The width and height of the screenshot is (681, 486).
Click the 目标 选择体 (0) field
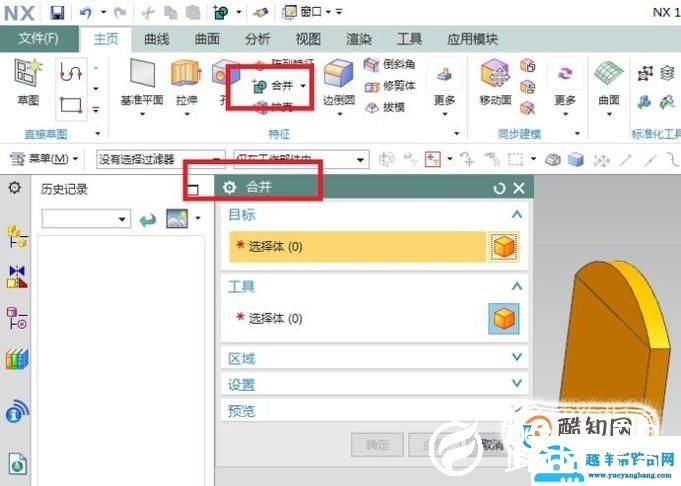[x=357, y=247]
